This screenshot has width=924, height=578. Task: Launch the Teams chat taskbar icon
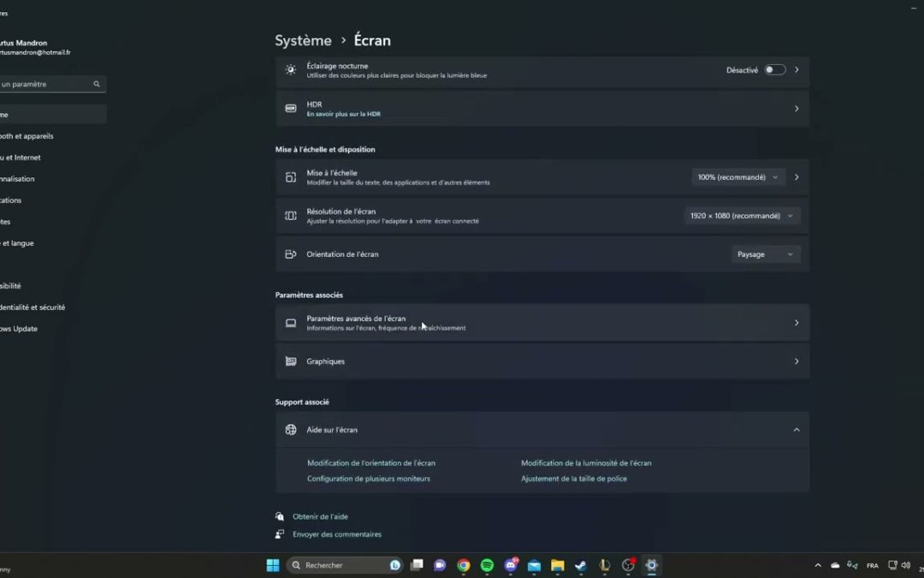tap(440, 566)
